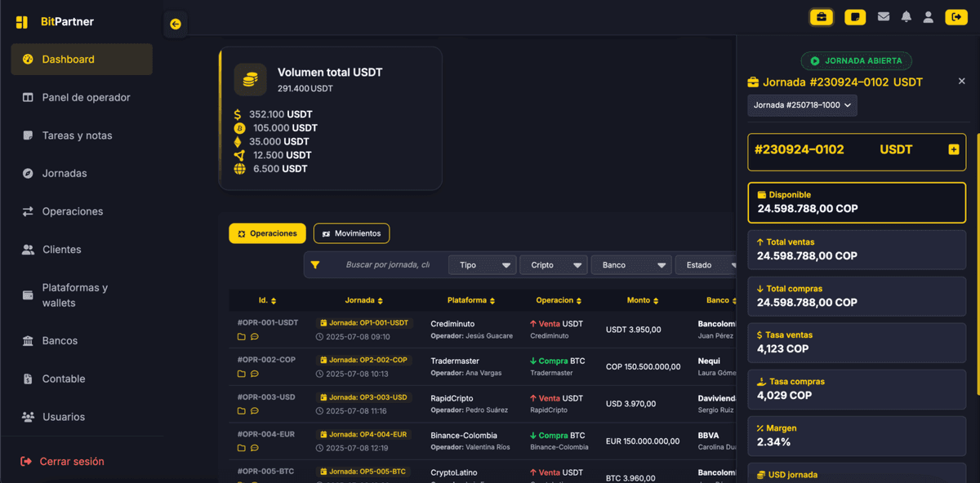The height and width of the screenshot is (483, 980).
Task: Select the yellow briefcase icon in the top bar
Action: pos(822,16)
